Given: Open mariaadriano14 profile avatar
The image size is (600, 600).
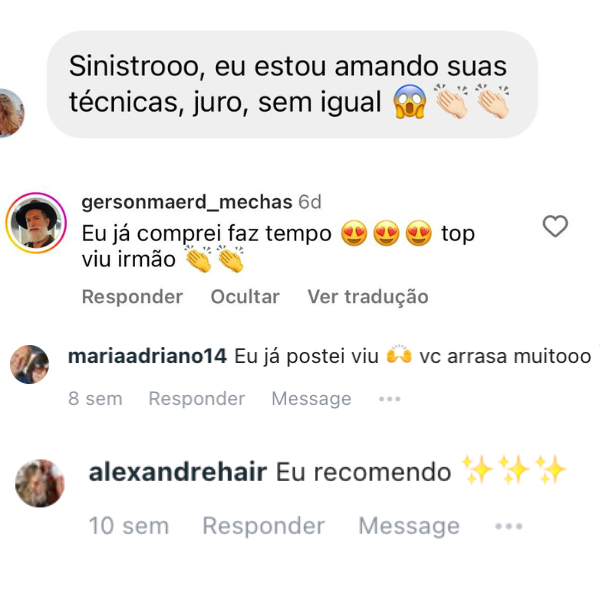Looking at the screenshot, I should 29,364.
